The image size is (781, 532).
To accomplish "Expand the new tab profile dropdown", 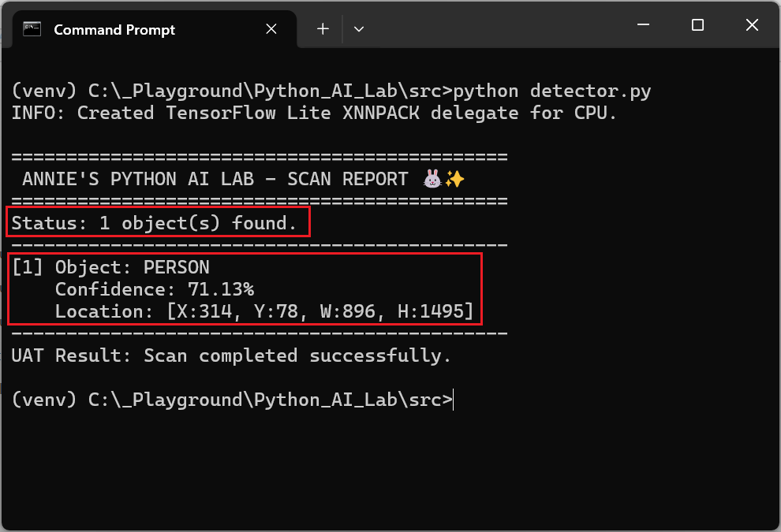I will click(359, 29).
